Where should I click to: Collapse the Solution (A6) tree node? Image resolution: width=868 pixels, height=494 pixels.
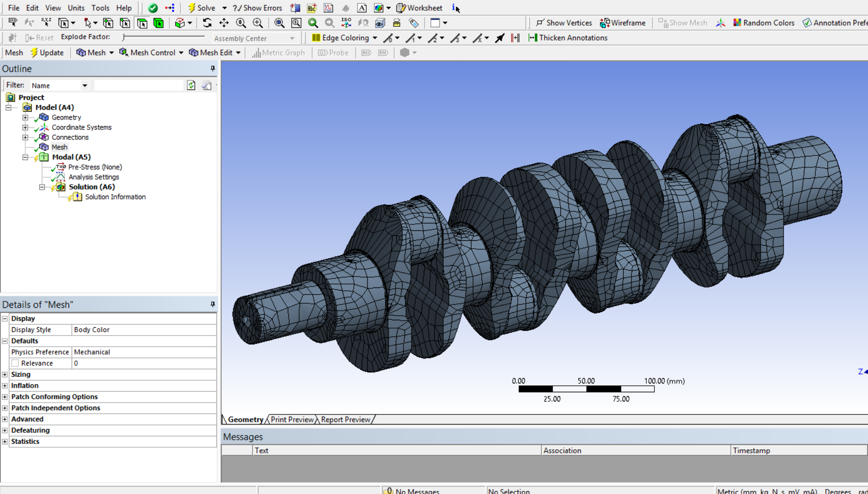(42, 187)
